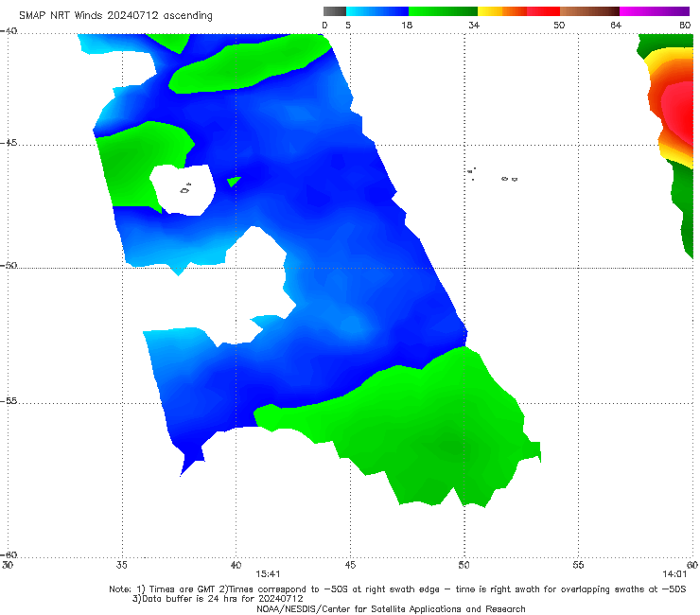Click the note '3)Data buffer is 24 hrs'

(218, 599)
